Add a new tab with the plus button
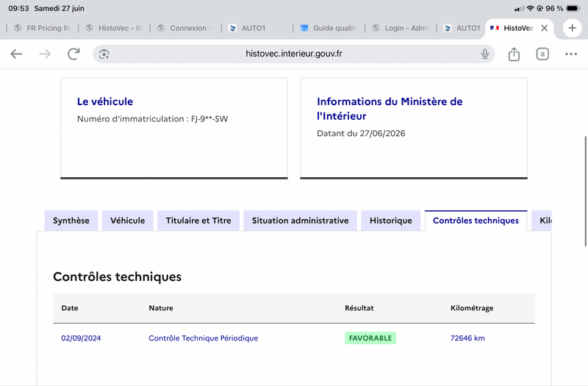Screen dimensions: 588x386 [x=572, y=28]
